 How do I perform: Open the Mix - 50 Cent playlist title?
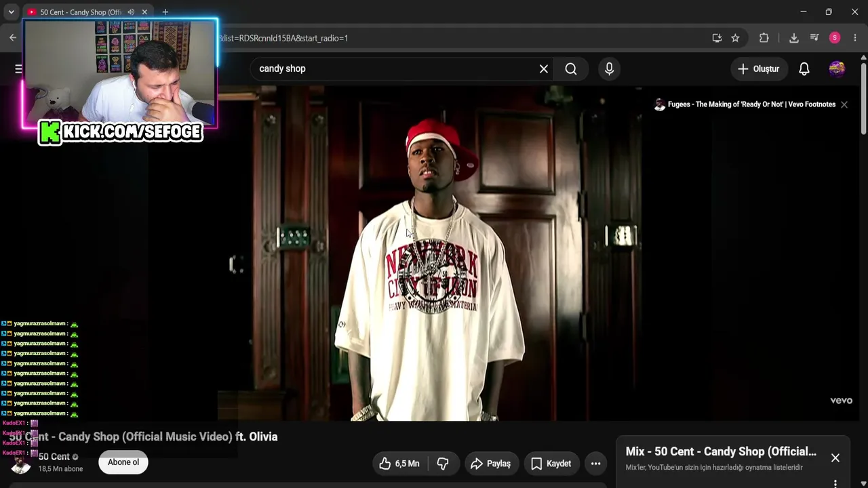tap(721, 451)
